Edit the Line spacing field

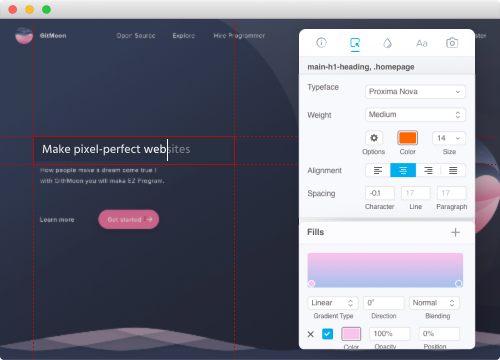click(416, 193)
